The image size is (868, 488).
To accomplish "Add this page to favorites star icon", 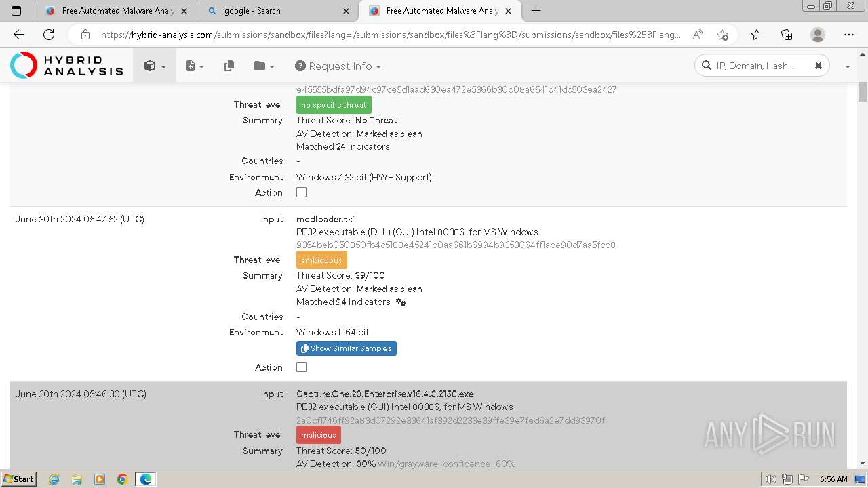I will 722,35.
